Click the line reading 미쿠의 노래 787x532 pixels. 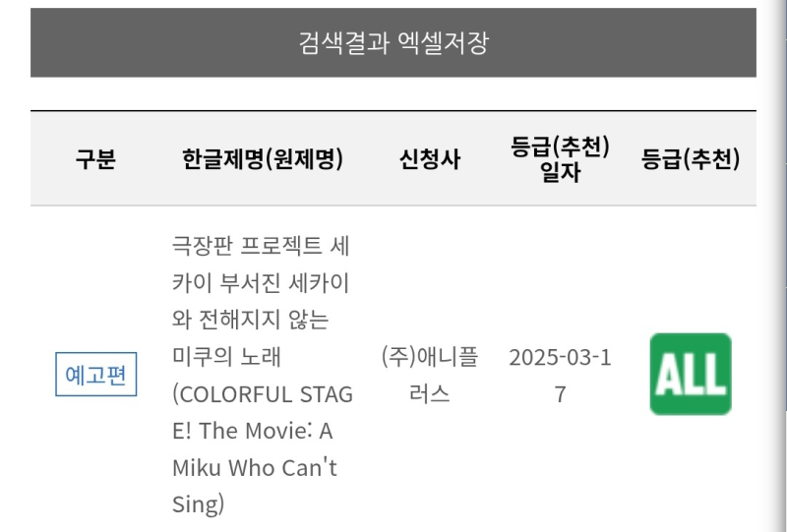pos(226,357)
